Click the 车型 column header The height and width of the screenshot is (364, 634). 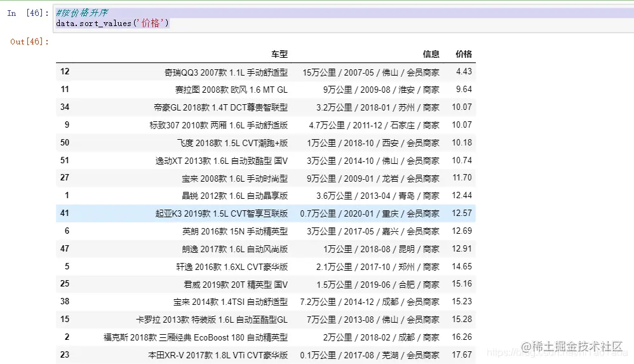280,54
